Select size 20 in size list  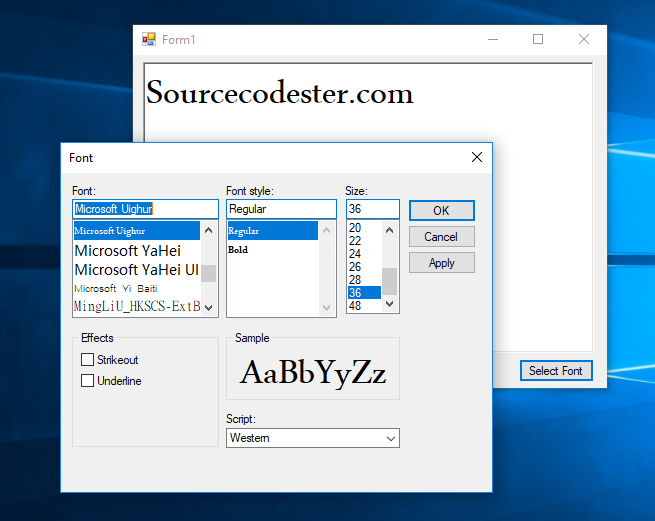coord(364,228)
